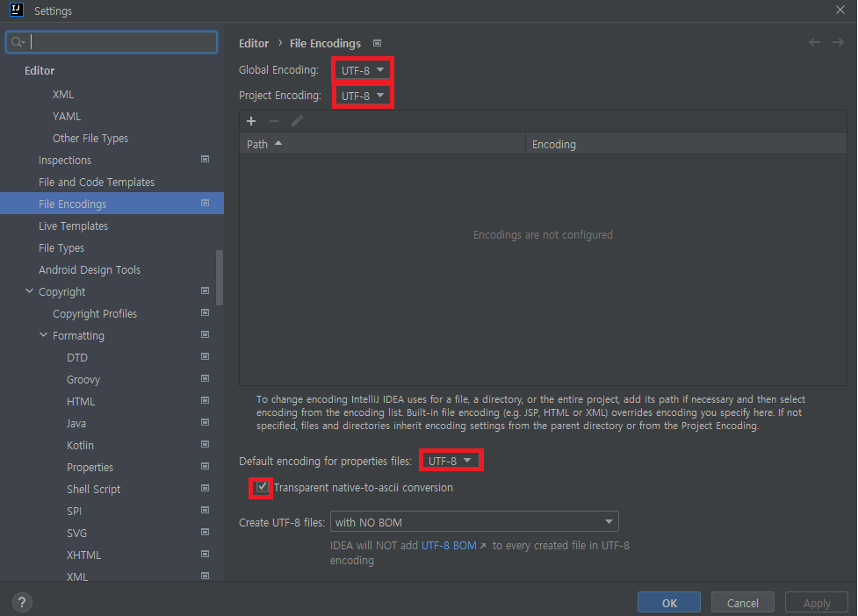Viewport: 858px width, 616px height.
Task: Select Other File Types entry
Action: (90, 139)
